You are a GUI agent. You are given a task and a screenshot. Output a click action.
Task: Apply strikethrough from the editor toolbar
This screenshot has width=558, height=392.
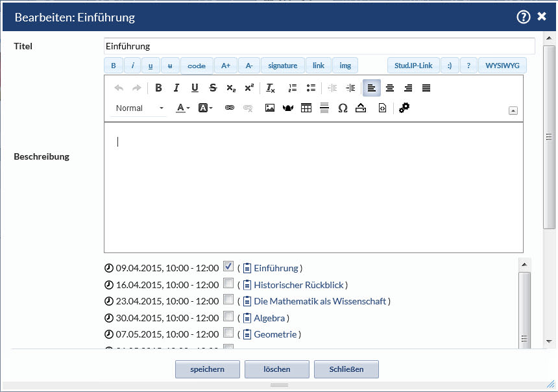tap(213, 88)
